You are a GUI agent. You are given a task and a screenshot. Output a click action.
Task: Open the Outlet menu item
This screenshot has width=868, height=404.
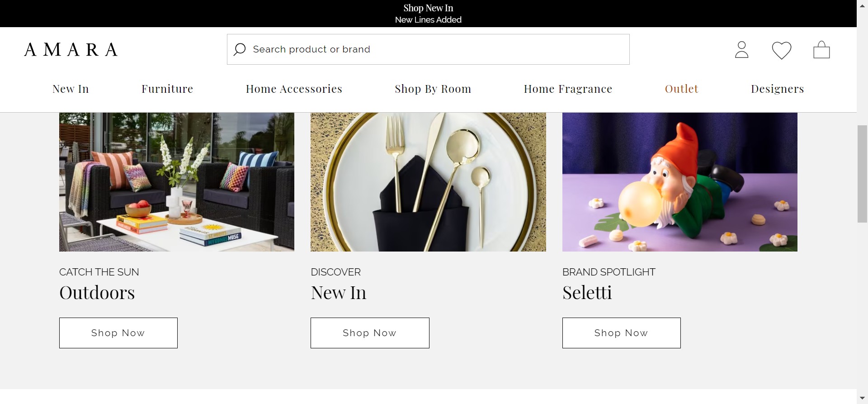tap(682, 89)
